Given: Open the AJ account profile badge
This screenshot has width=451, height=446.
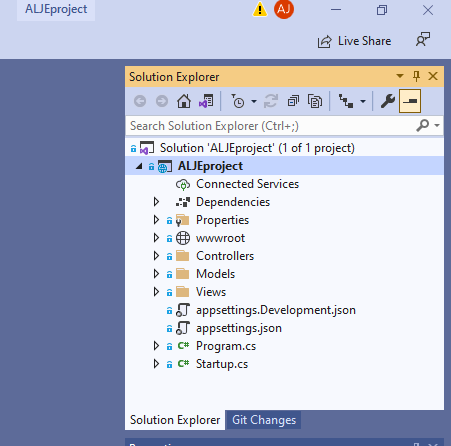Looking at the screenshot, I should click(284, 9).
